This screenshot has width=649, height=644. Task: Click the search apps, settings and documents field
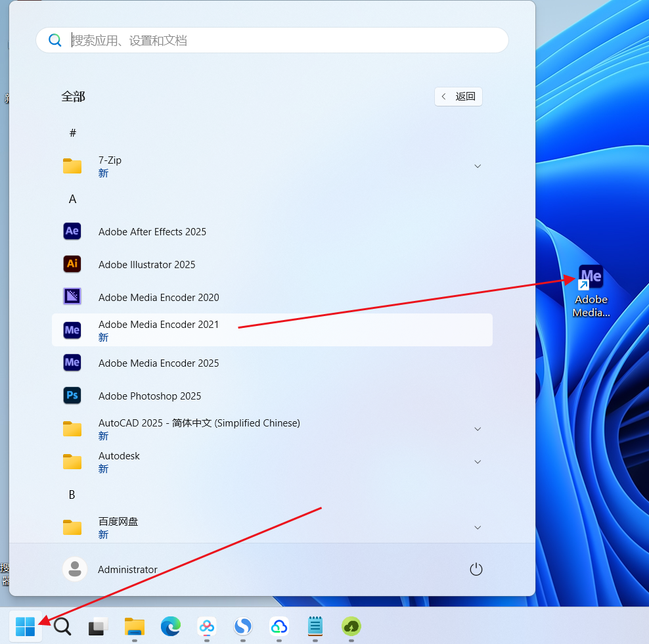(x=272, y=40)
